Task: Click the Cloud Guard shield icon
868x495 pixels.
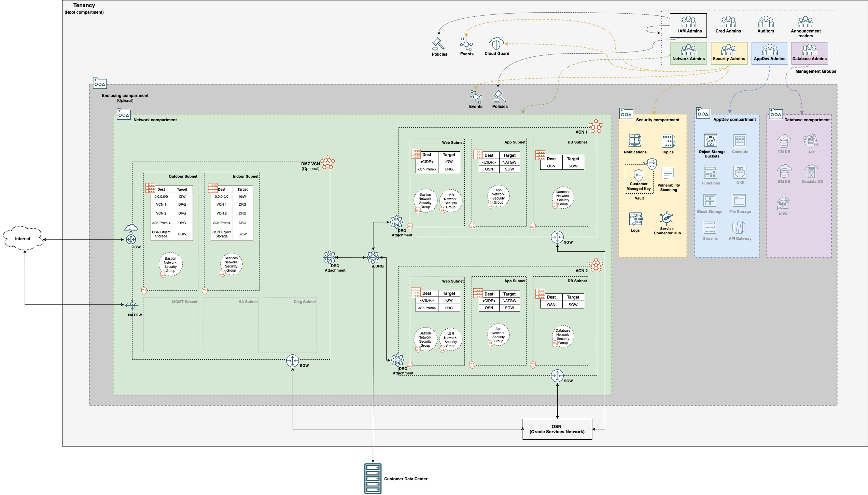Action: [496, 44]
